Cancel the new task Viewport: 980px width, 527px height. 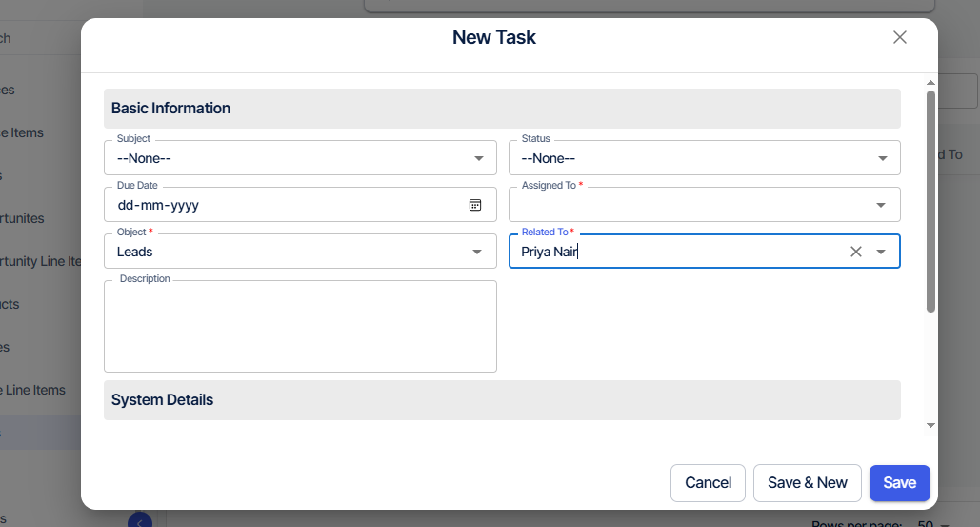coord(708,482)
